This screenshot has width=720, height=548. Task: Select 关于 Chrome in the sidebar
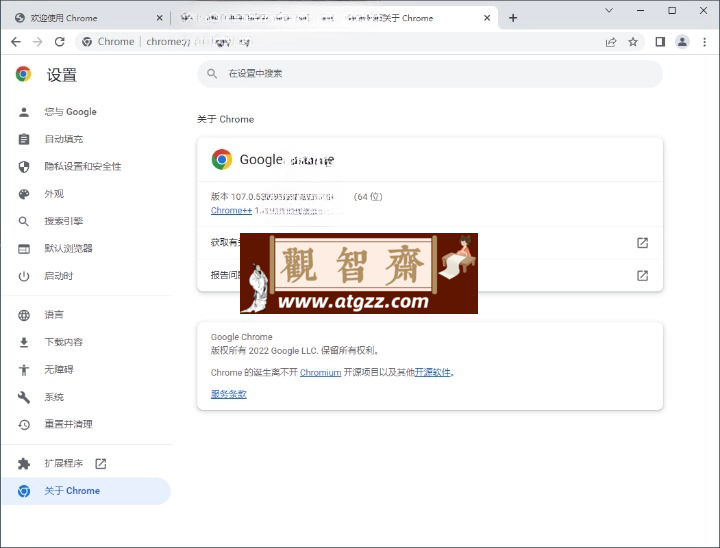[x=86, y=491]
